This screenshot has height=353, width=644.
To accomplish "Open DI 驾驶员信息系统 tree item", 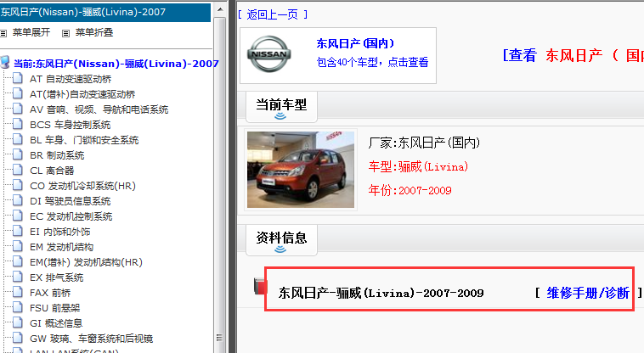I will pyautogui.click(x=71, y=201).
